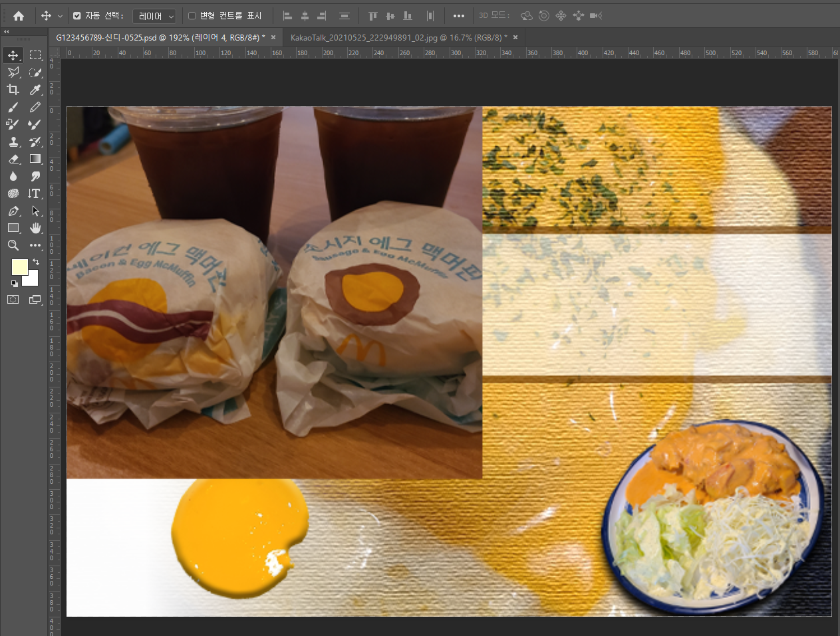Select the Zoom magnifier tool

tap(13, 245)
